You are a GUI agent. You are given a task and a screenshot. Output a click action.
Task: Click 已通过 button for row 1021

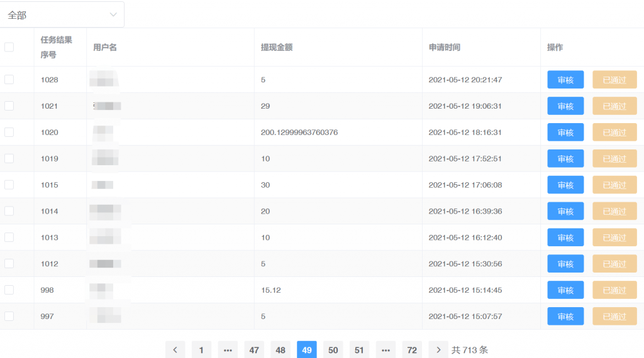coord(614,106)
